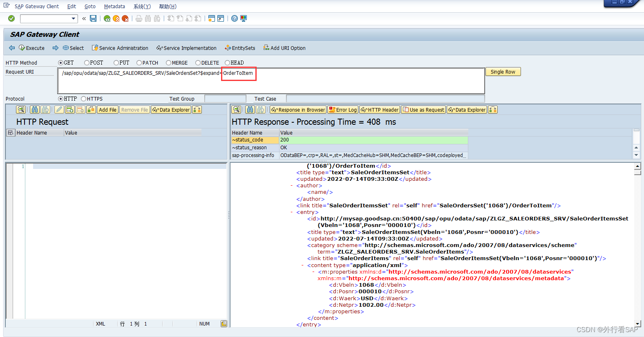Collapse the command field with double chevron
The image size is (644, 337).
pos(84,18)
